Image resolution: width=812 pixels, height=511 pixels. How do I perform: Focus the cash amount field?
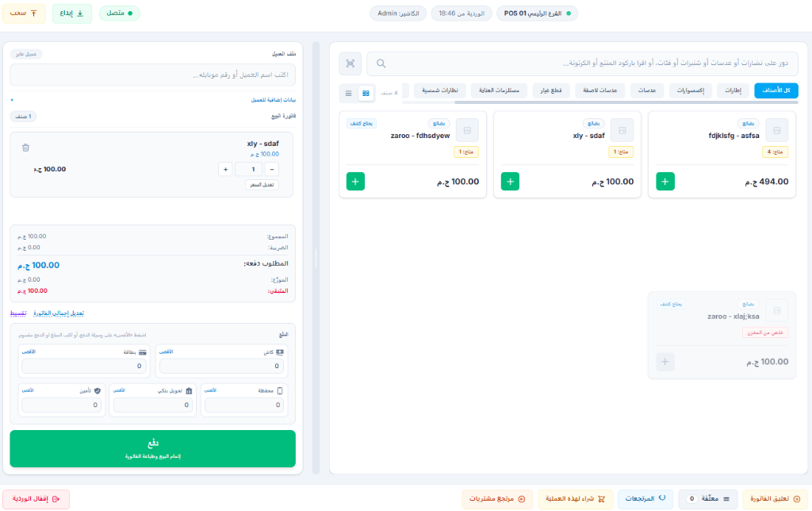[x=221, y=366]
